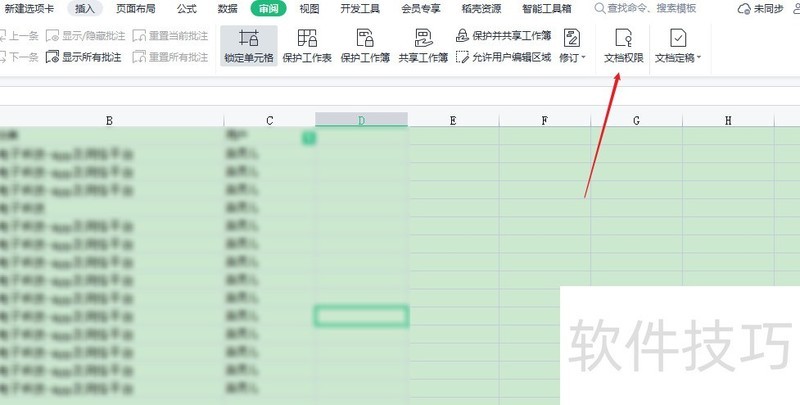
Task: Select column H header
Action: 728,120
